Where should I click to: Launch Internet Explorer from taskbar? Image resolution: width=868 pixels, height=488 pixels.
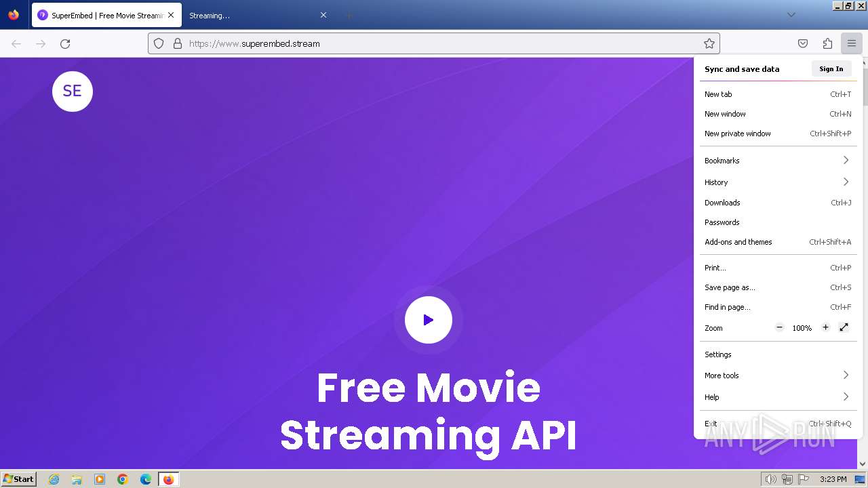54,479
